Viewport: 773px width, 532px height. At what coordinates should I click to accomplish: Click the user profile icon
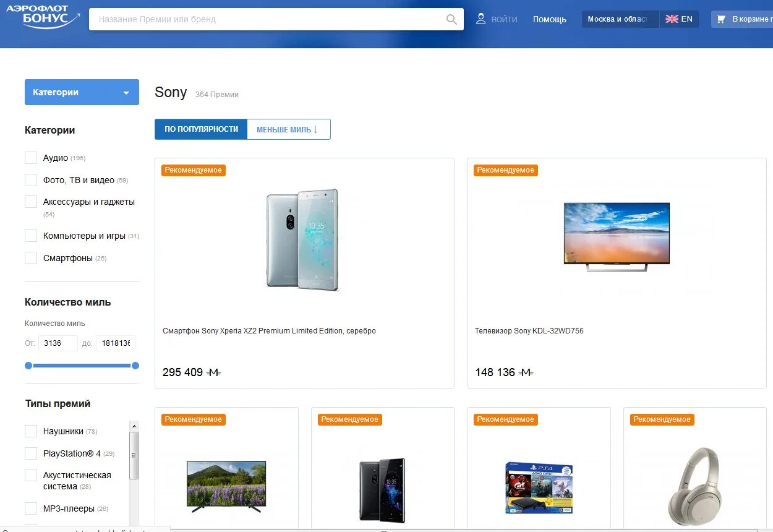[x=480, y=19]
